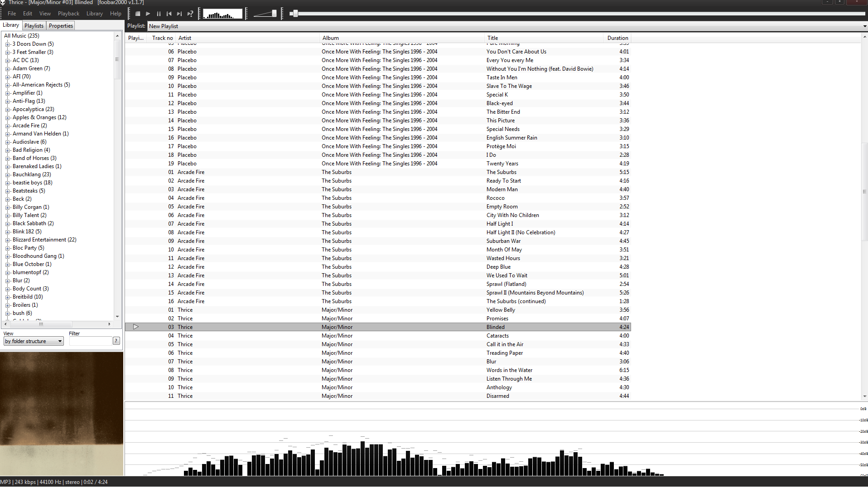Select All Music (235) in library tree
Screen dimensions: 868x488
21,36
